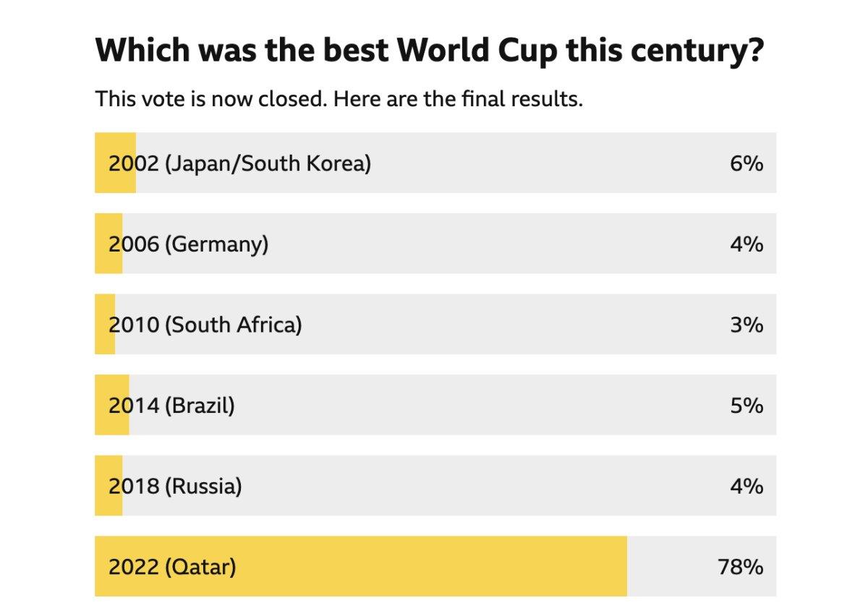Viewport: 868px width, 616px height.
Task: Click the 3% result for South Africa
Action: pos(746,325)
